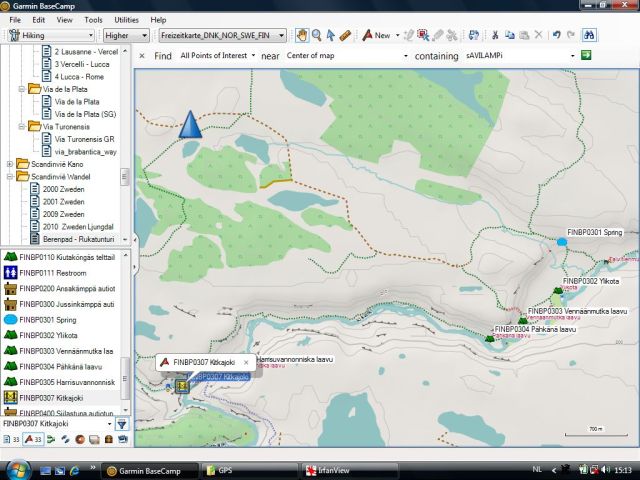
Task: Select FINBP0111 Restroom in the list
Action: point(52,273)
